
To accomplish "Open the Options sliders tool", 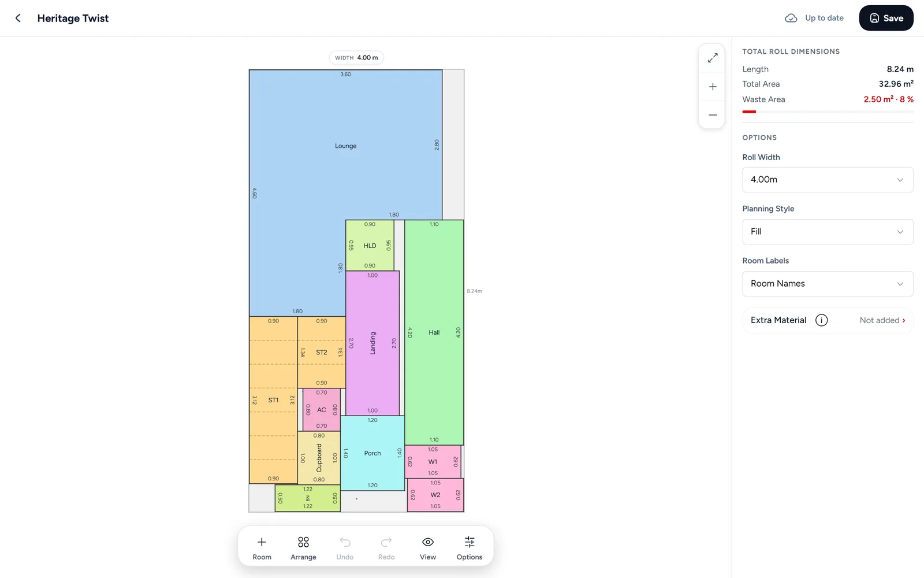I will click(470, 547).
